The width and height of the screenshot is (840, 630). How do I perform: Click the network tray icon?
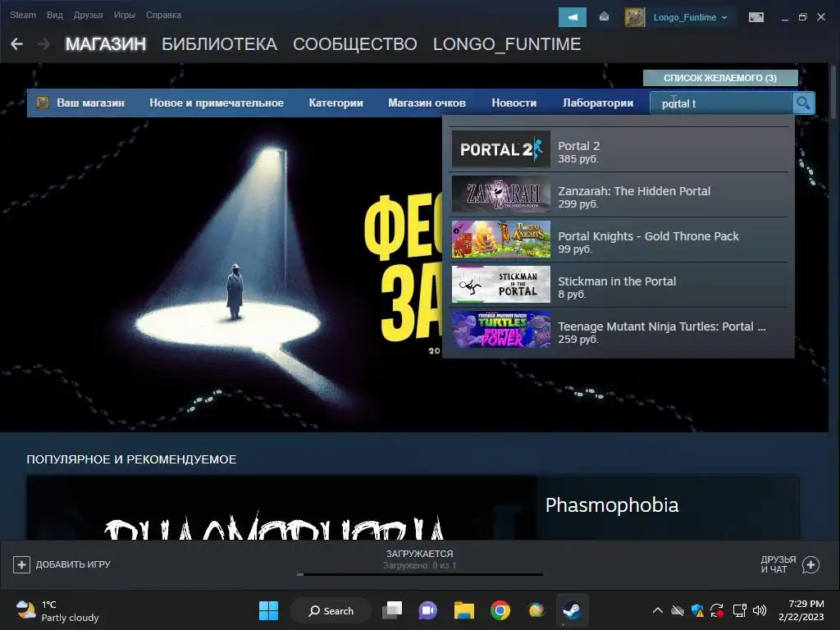(739, 610)
